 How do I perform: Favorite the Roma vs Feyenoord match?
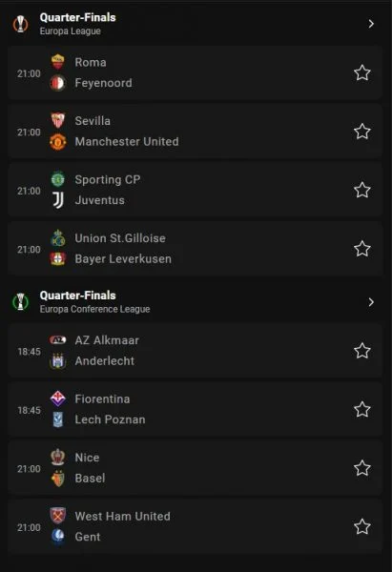(362, 72)
